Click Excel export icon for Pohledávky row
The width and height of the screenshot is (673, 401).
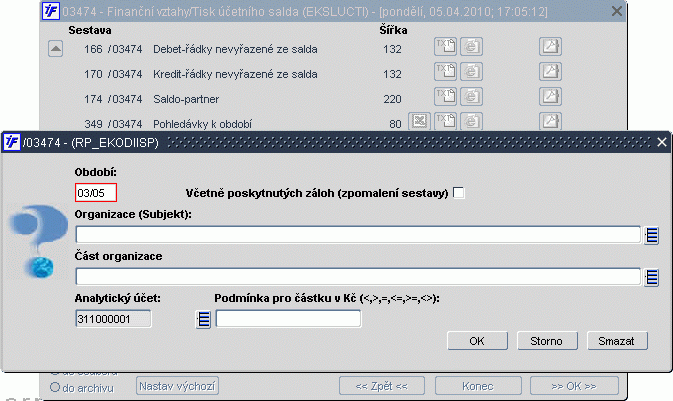point(419,121)
